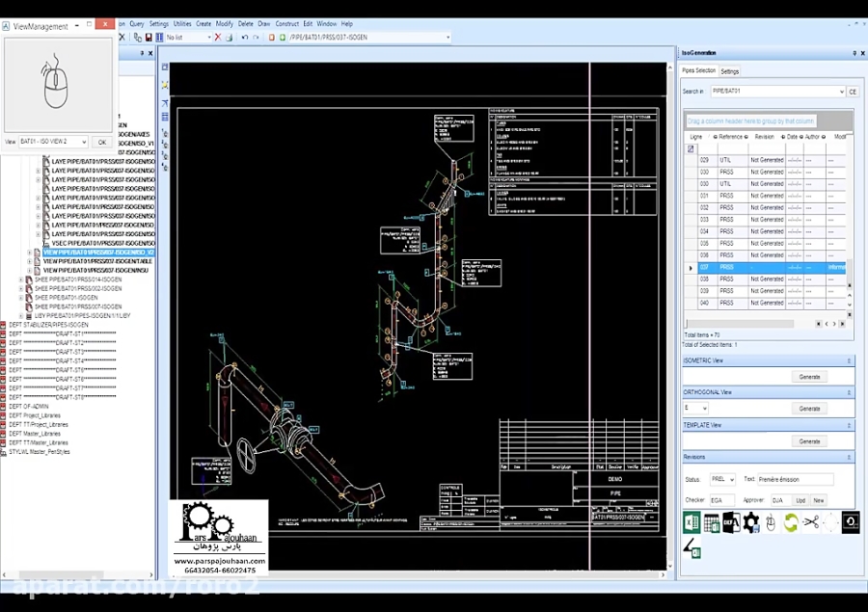Click the DXF export icon
The width and height of the screenshot is (868, 612).
731,522
